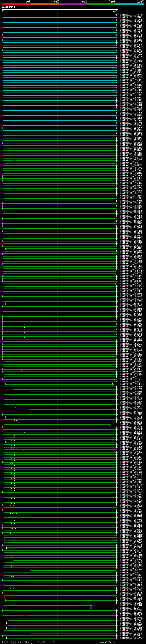This screenshot has height=644, width=146.
Task: Open hit UniRef100_A9XUG6
Action: tap(131, 20)
